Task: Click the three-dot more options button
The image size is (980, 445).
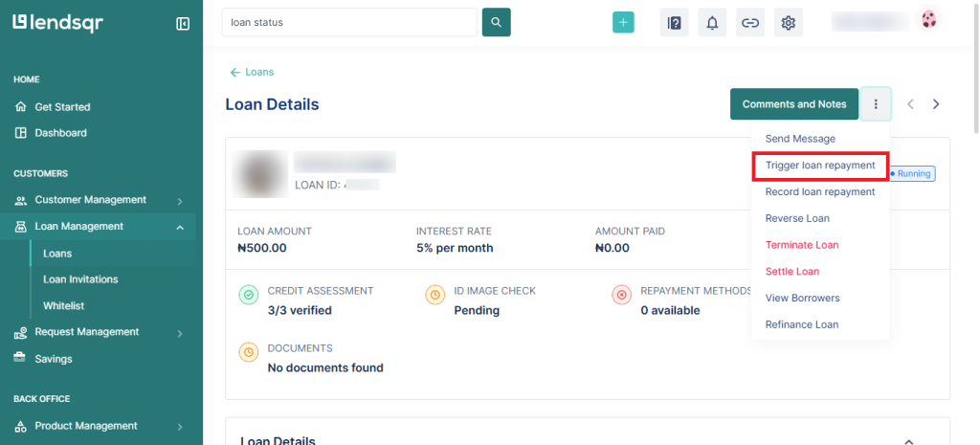Action: point(876,104)
